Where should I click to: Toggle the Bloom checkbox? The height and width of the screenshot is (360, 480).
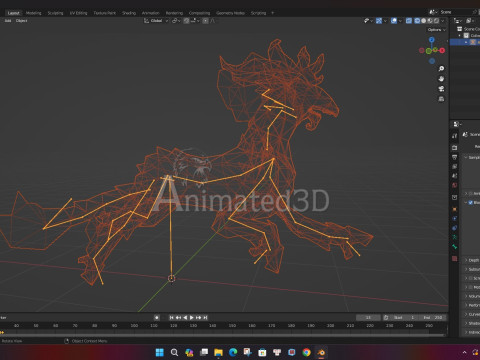(x=470, y=202)
